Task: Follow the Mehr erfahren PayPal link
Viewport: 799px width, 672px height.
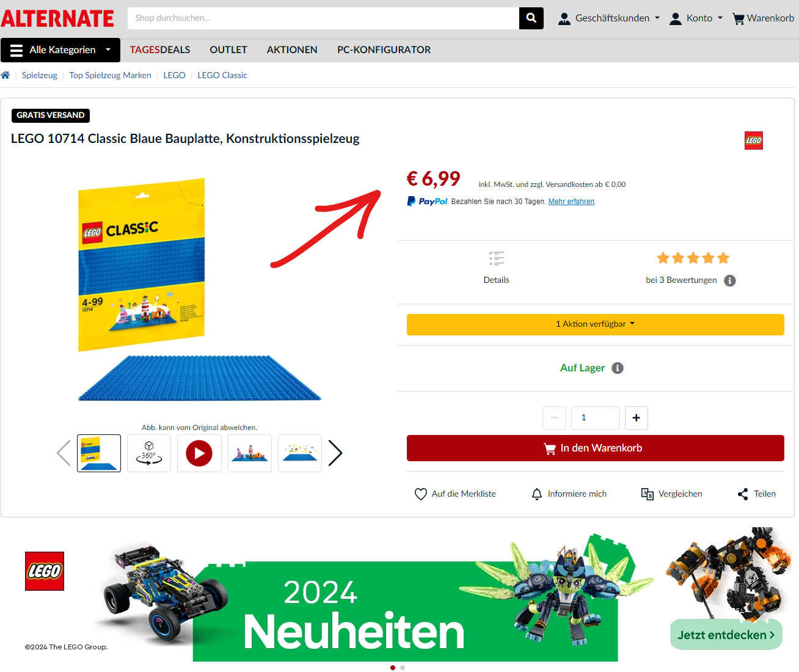Action: pyautogui.click(x=571, y=202)
